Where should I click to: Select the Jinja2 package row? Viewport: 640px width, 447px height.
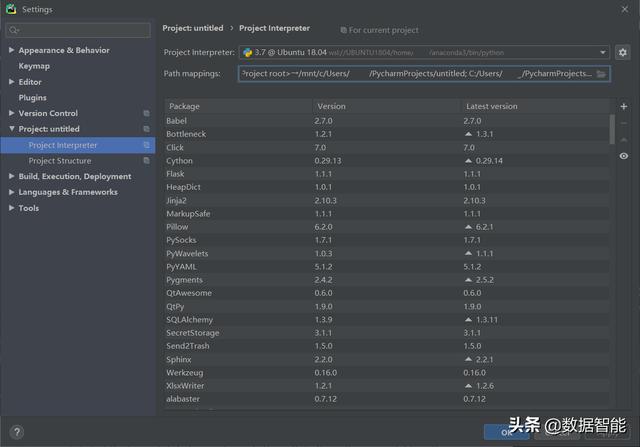[387, 200]
